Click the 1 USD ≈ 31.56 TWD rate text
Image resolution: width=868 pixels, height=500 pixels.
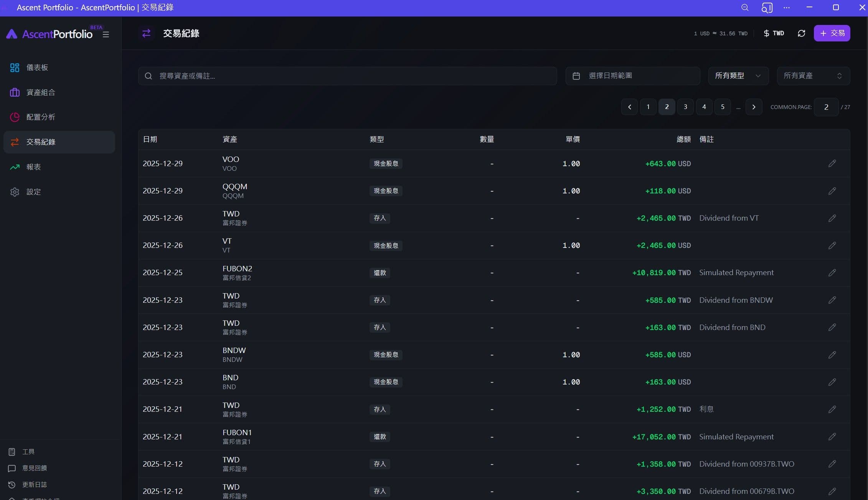(x=721, y=34)
